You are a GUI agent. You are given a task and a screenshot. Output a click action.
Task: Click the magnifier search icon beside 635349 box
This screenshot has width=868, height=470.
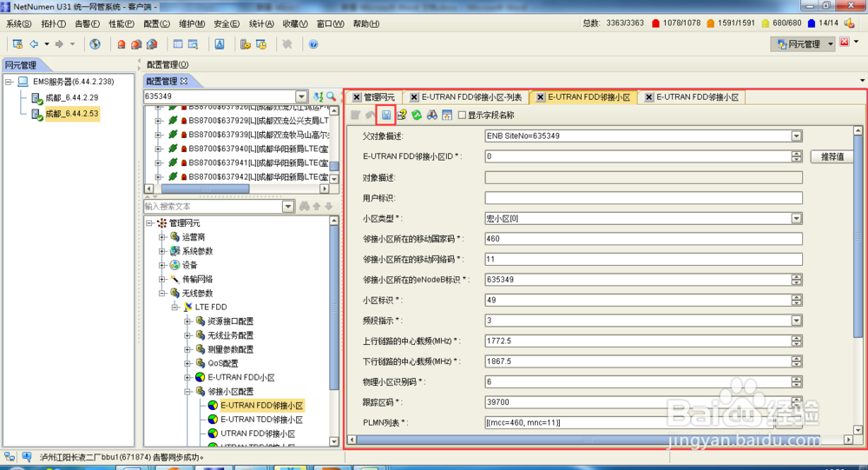coord(331,96)
